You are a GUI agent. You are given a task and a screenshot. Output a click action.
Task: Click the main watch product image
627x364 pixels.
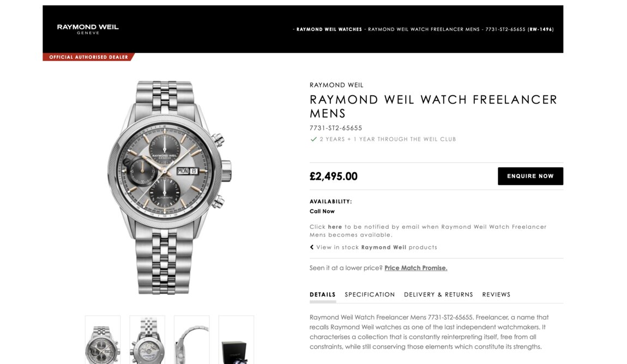(169, 188)
